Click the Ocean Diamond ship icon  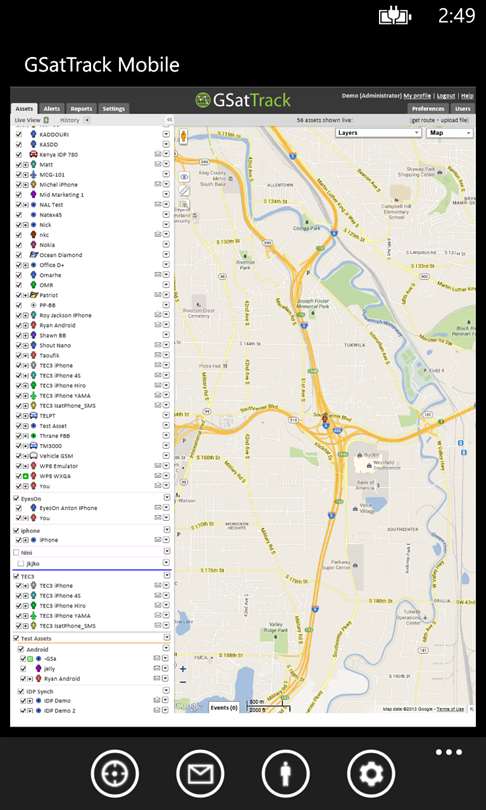click(34, 255)
